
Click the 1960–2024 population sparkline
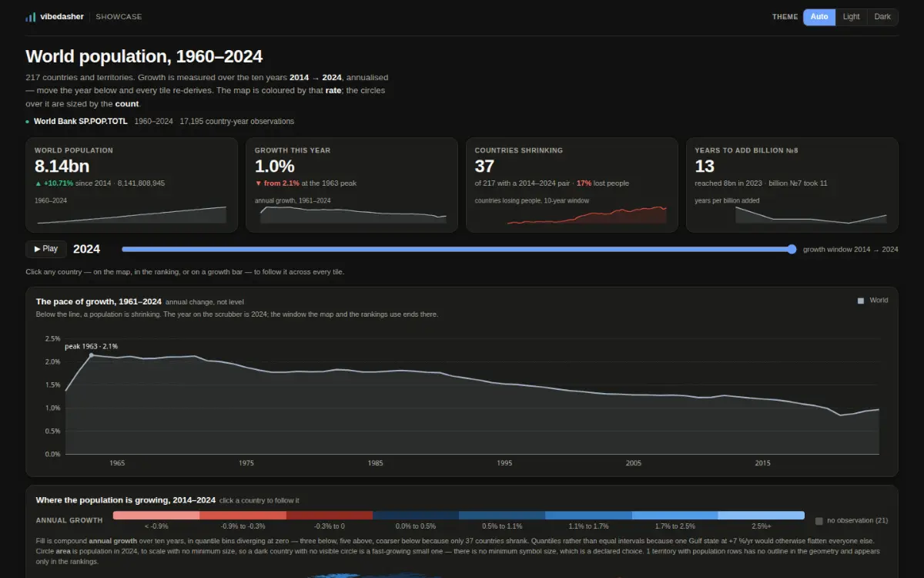(x=132, y=215)
